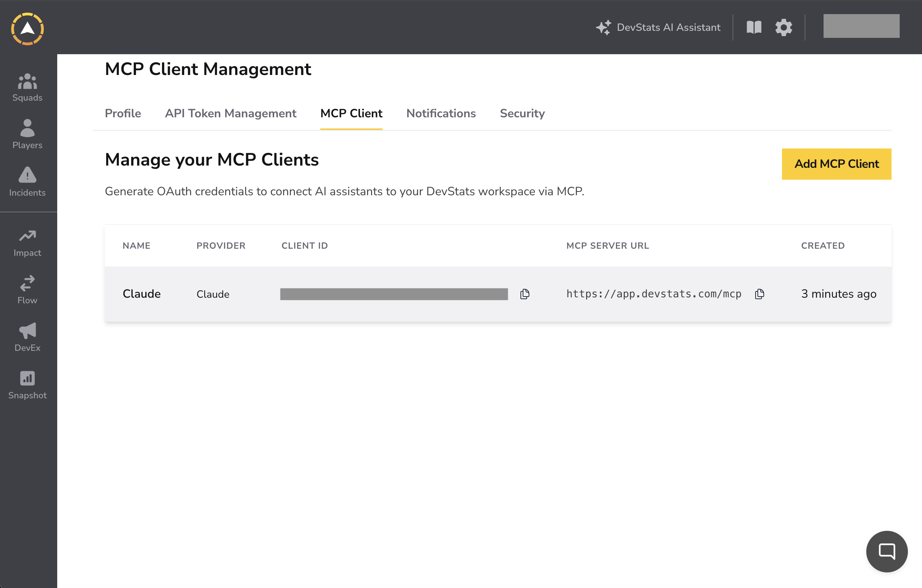This screenshot has width=922, height=588.
Task: Open the Flow sidebar section
Action: (27, 290)
